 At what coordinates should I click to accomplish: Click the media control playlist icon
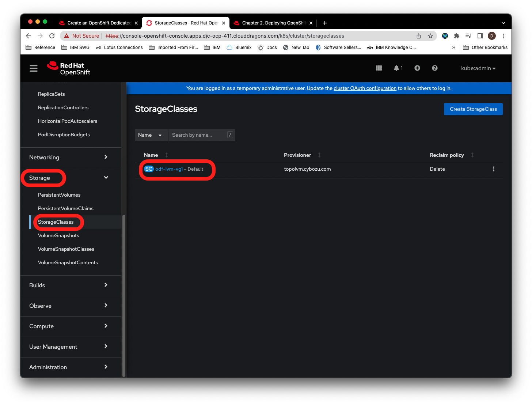pyautogui.click(x=468, y=36)
